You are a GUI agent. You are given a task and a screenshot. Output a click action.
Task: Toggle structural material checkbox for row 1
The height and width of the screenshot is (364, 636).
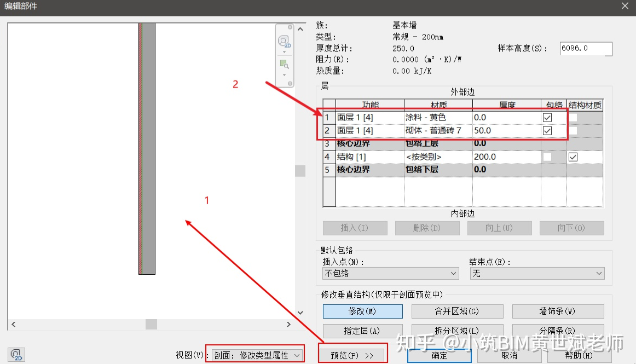573,118
